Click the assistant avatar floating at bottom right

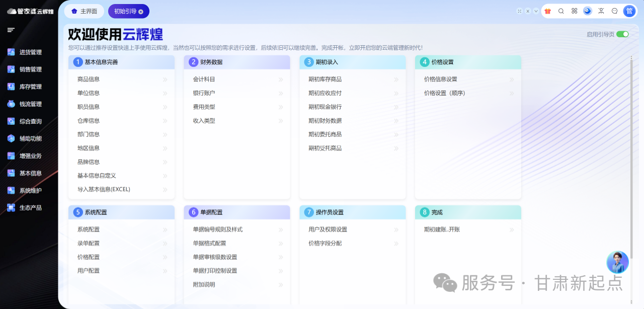tap(618, 262)
